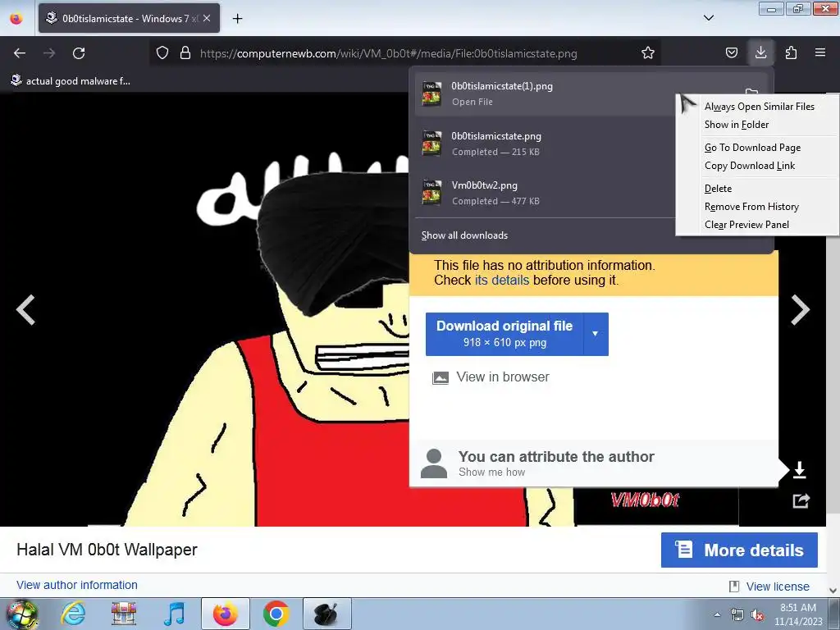
Task: Click the network tray icon
Action: [737, 614]
